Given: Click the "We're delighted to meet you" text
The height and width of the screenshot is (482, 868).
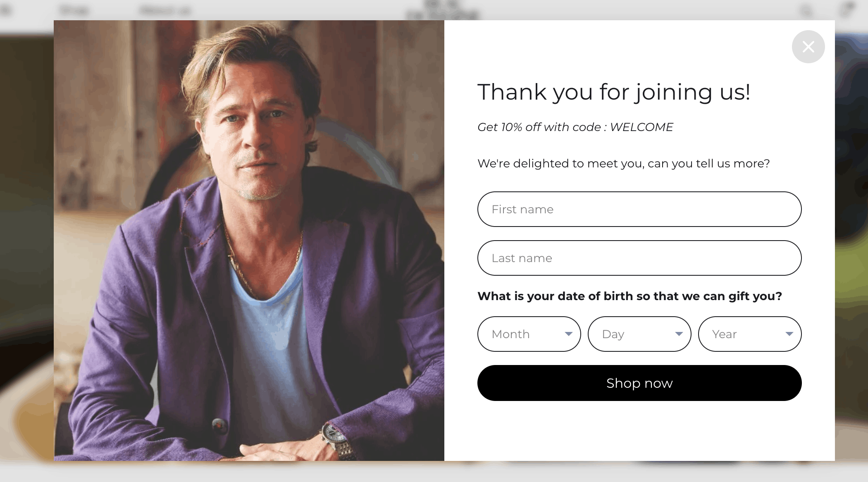Looking at the screenshot, I should coord(623,163).
